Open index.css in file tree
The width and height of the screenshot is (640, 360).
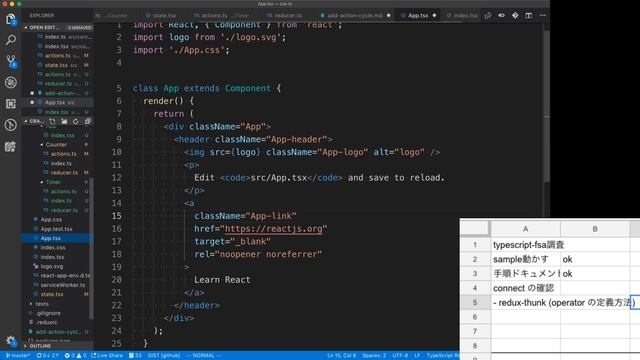pos(57,247)
